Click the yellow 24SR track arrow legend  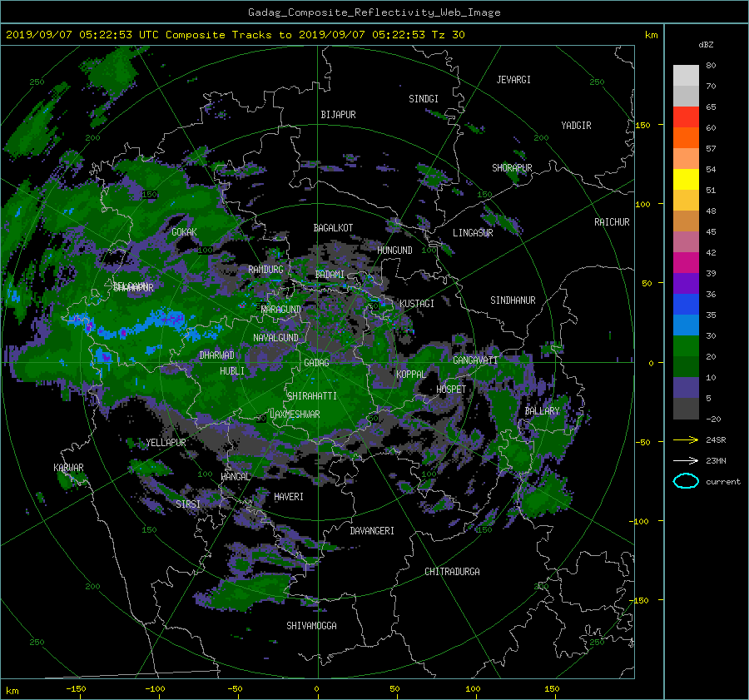click(x=686, y=439)
